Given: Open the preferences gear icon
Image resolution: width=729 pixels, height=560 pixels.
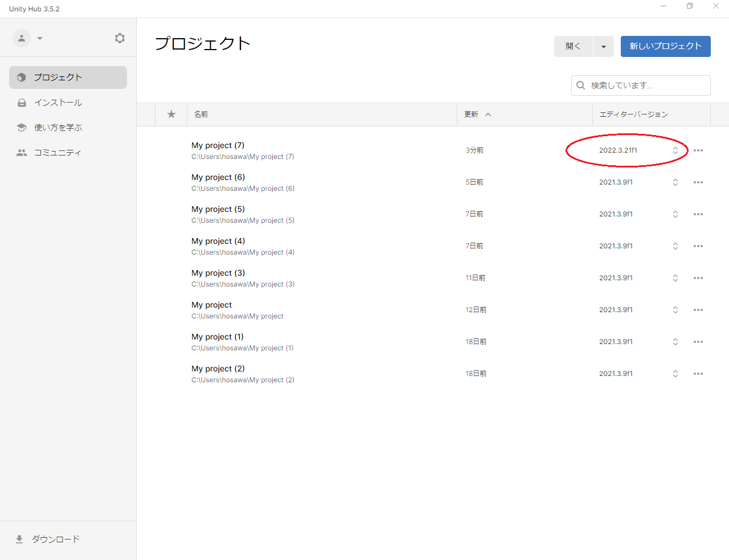Looking at the screenshot, I should click(x=120, y=38).
